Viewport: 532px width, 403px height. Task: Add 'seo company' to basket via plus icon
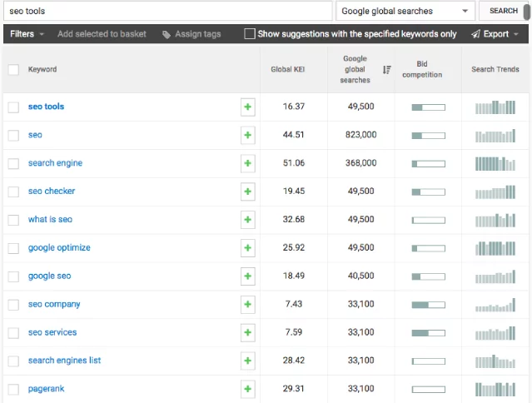click(247, 305)
